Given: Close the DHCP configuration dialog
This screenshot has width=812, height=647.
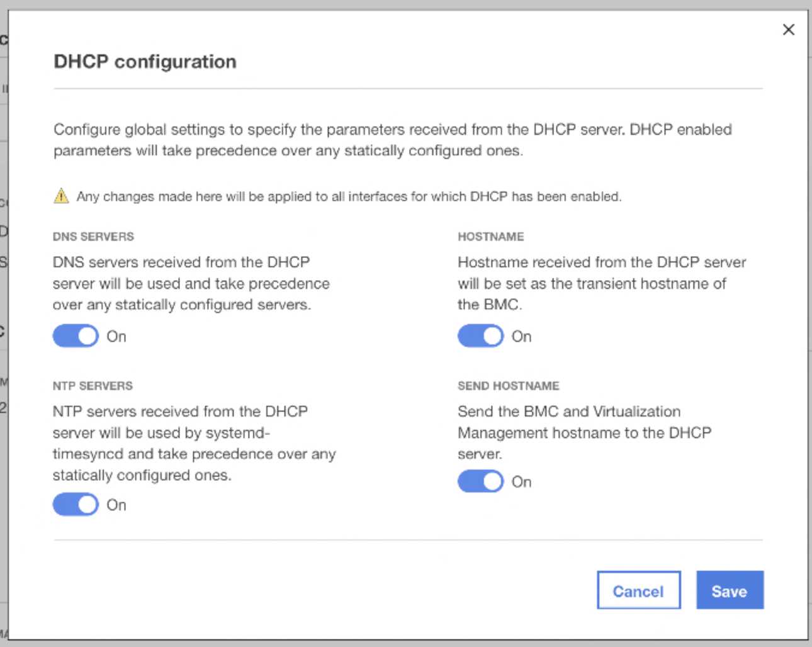Looking at the screenshot, I should [x=788, y=30].
